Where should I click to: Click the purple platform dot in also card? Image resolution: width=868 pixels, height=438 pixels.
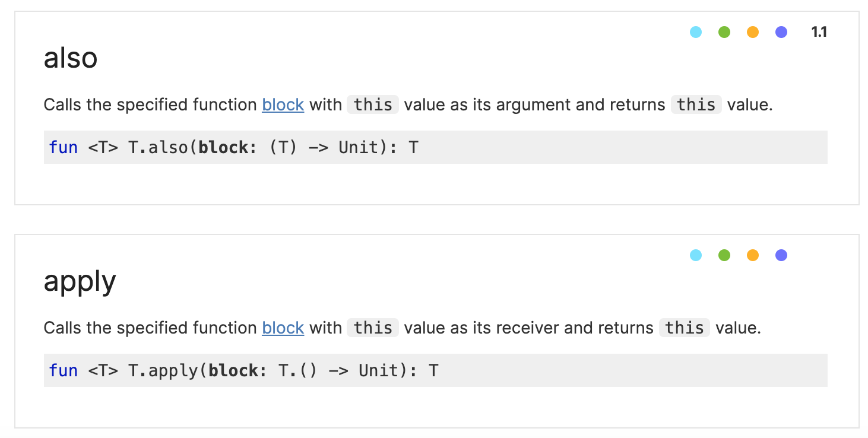point(781,32)
